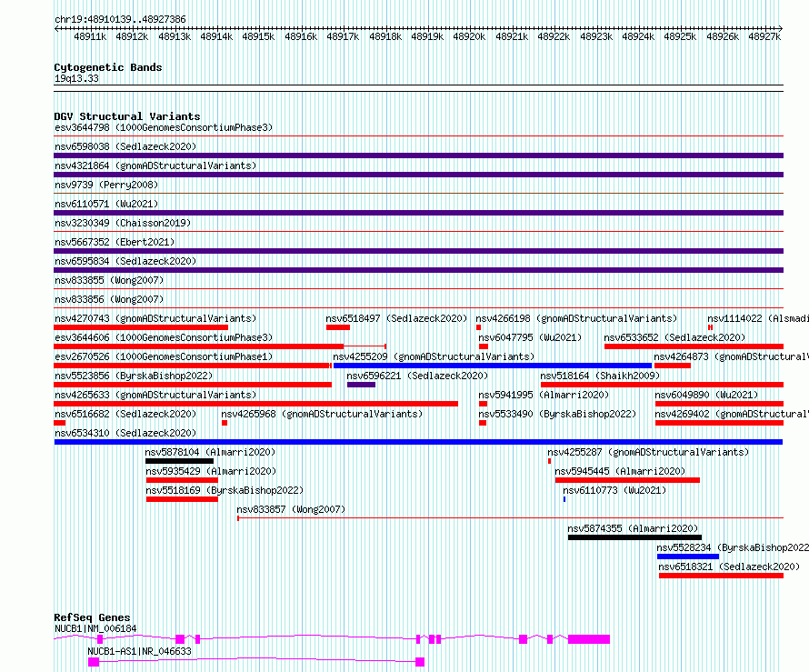
Task: Select nsv5533490 (ByrskaBishop2022) label
Action: pos(557,414)
